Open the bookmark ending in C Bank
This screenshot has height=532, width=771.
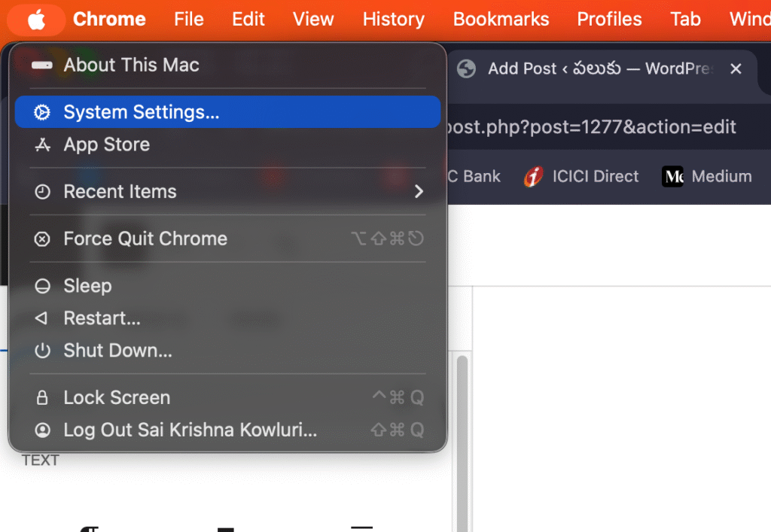(474, 176)
